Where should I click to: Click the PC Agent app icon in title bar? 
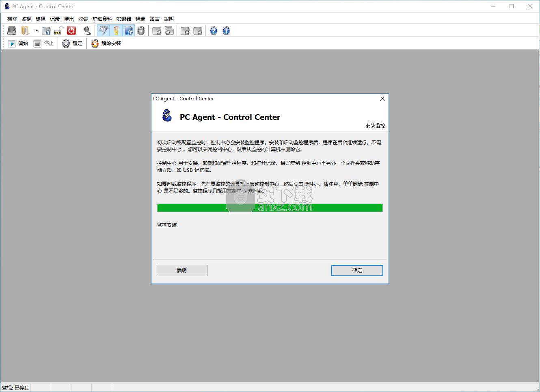[7, 6]
